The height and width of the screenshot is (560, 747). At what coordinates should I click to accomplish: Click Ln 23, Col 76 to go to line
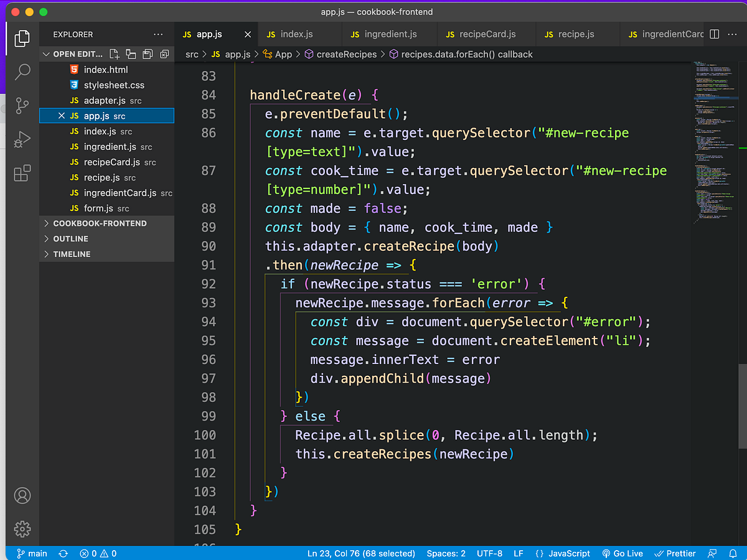coord(361,553)
